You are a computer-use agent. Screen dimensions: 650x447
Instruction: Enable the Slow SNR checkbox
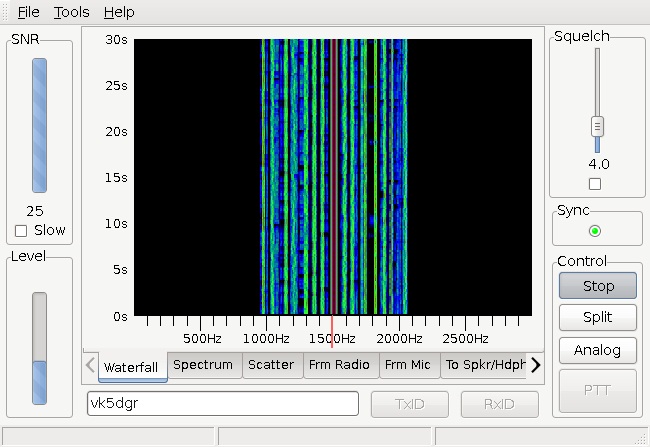pos(21,231)
